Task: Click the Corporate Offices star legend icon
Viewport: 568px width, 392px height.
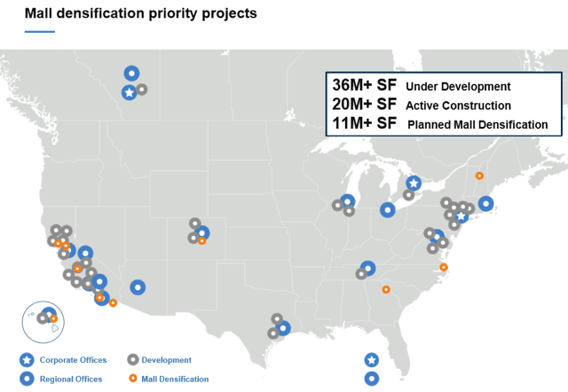Action: point(27,360)
